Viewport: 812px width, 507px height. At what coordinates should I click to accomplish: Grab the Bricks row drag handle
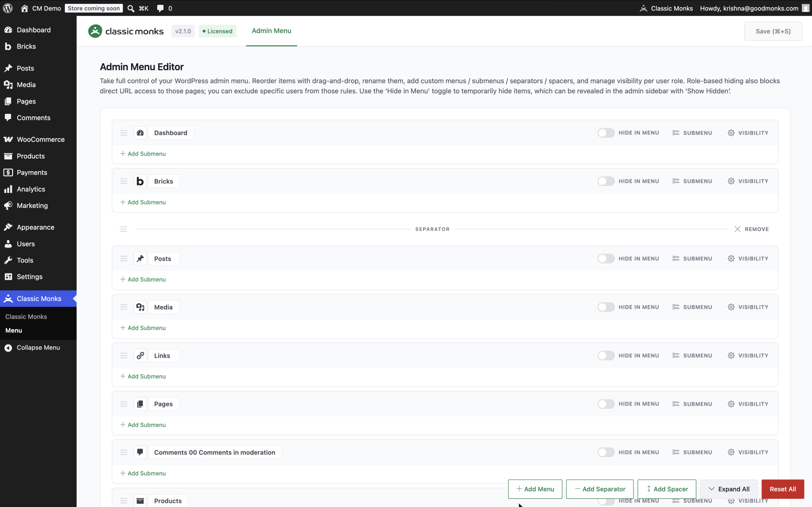click(x=124, y=181)
